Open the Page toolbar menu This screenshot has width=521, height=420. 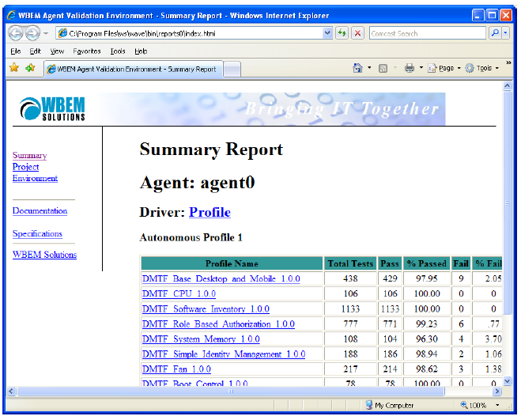[x=444, y=68]
